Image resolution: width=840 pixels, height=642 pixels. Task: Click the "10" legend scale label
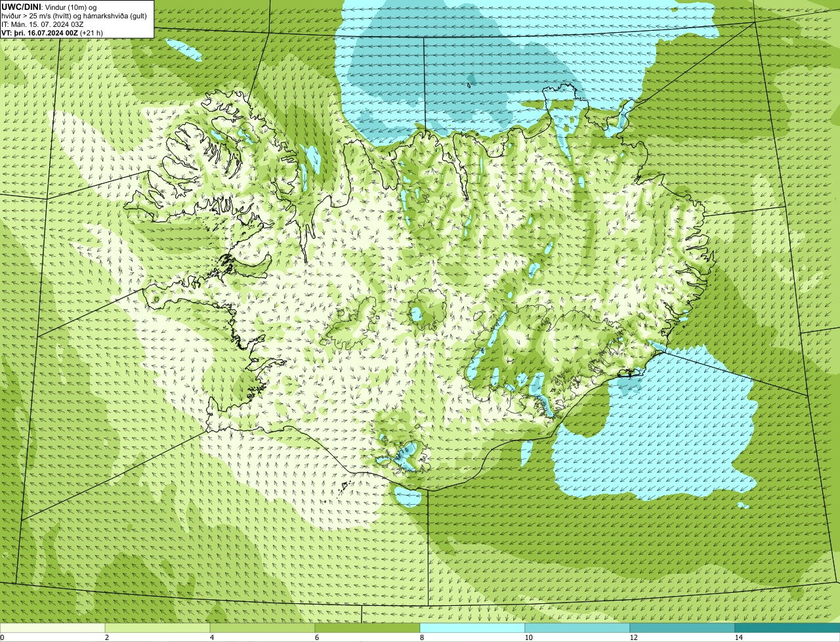click(528, 637)
